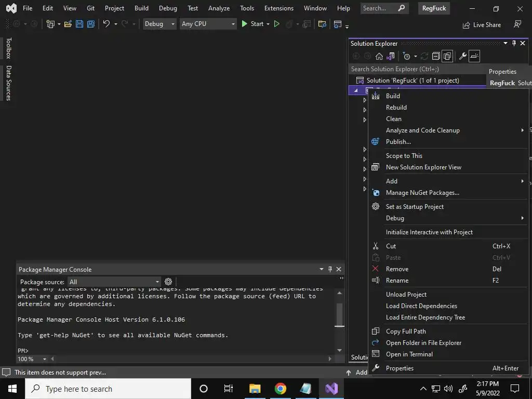Open Chrome from the taskbar
The image size is (532, 399).
point(280,389)
